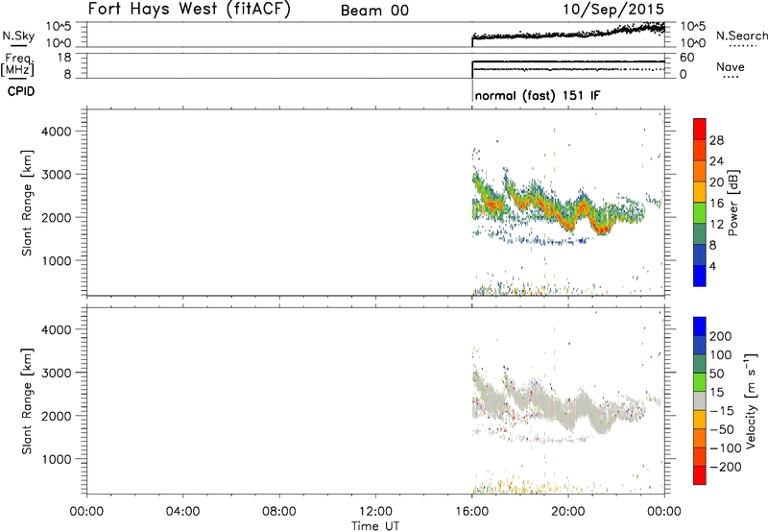Click the light green 12–16 dB Power segment

pyautogui.click(x=700, y=212)
